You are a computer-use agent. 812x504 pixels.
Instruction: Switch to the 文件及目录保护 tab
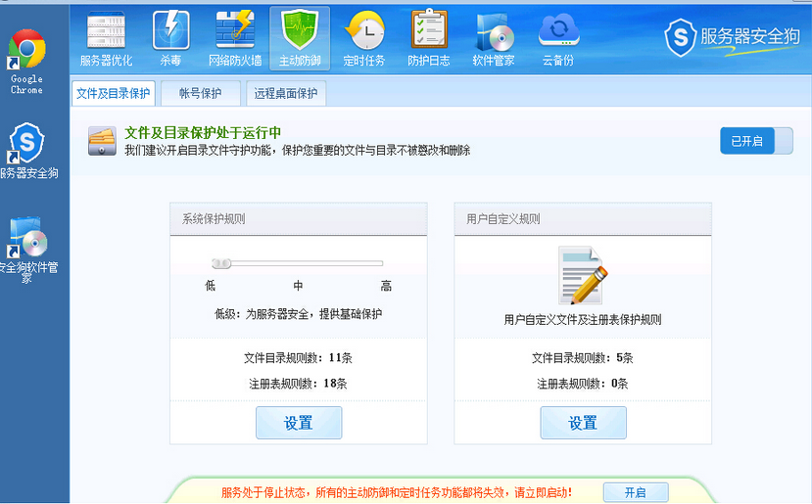(x=114, y=94)
